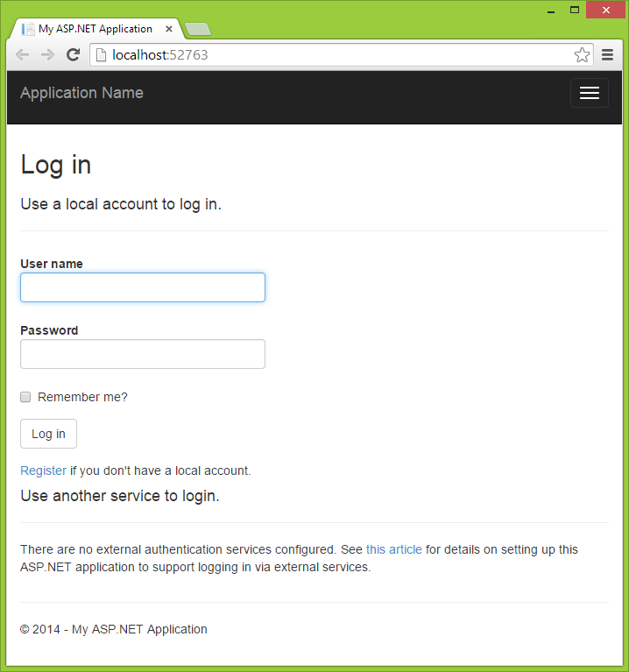Click the Log in button
Viewport: 629px width, 672px height.
point(48,434)
